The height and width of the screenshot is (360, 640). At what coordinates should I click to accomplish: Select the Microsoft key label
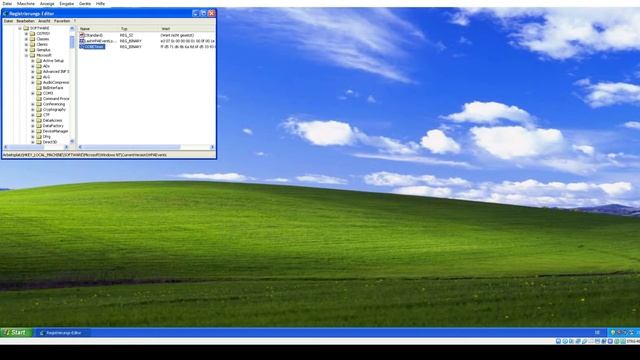pyautogui.click(x=44, y=56)
